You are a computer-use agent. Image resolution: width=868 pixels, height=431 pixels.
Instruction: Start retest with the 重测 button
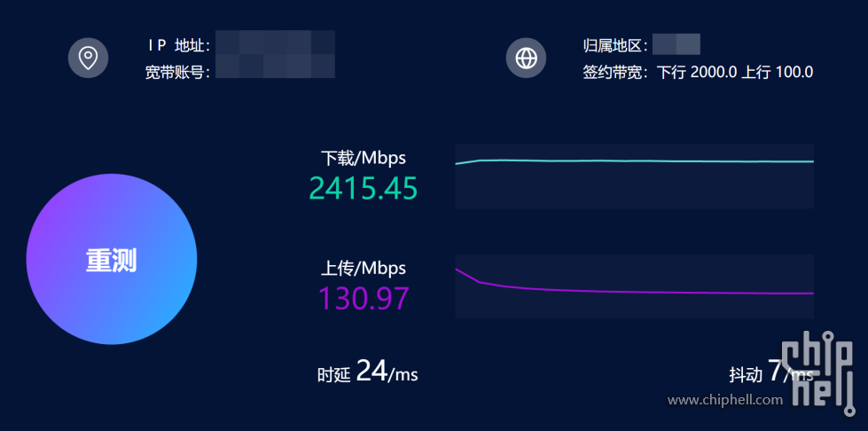[111, 259]
